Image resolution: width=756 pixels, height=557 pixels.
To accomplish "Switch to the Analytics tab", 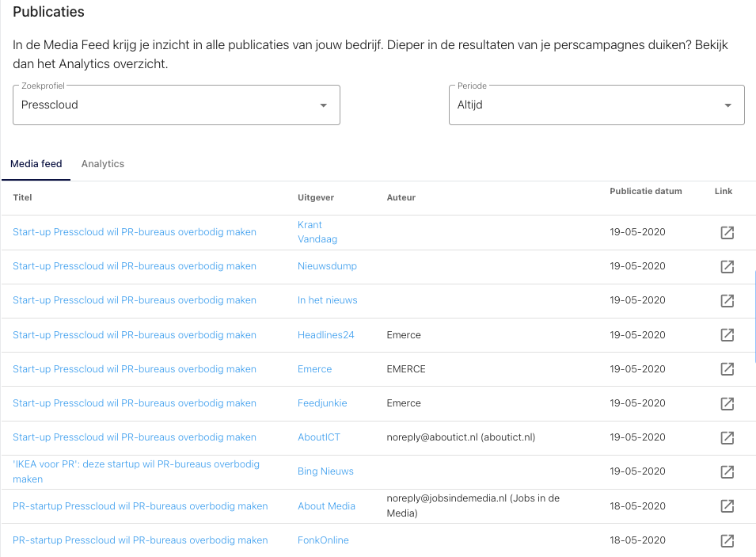I will tap(103, 164).
